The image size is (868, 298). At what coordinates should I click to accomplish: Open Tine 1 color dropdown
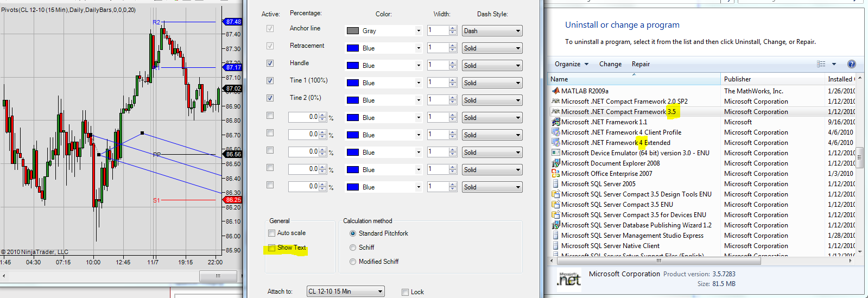click(x=418, y=83)
